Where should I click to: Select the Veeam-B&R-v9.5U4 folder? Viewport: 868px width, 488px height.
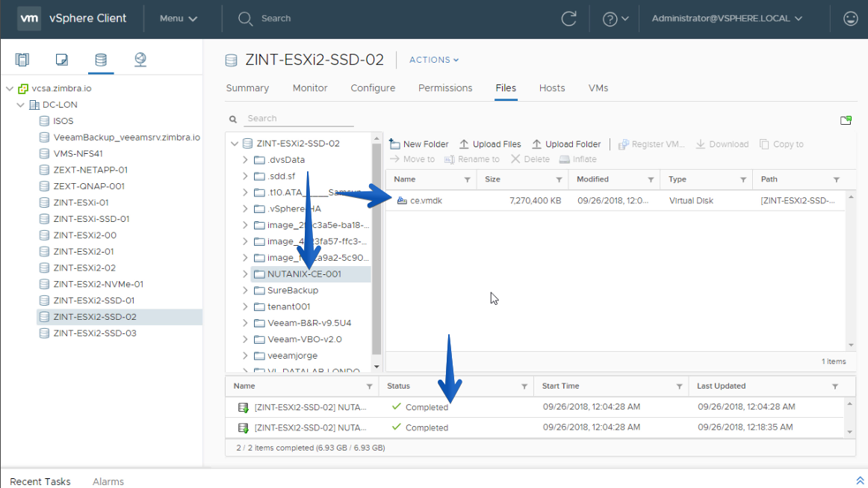pos(309,323)
